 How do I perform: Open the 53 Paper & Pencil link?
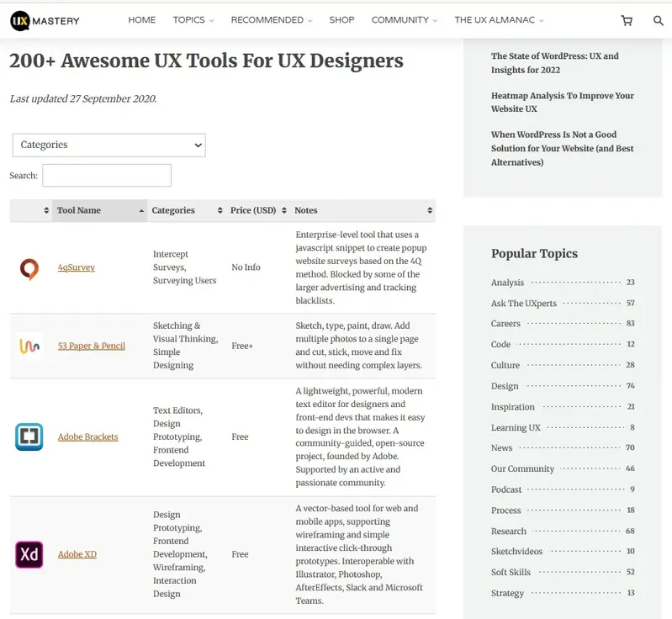click(92, 346)
